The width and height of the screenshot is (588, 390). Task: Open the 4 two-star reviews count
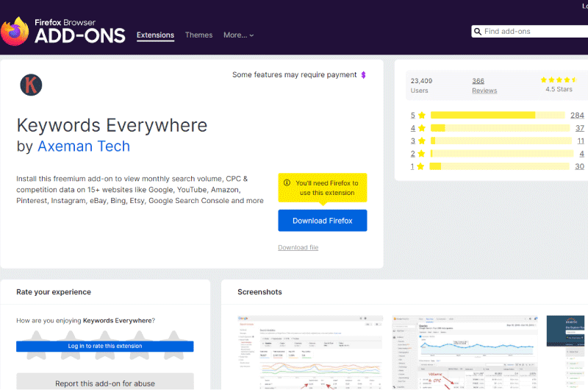click(581, 154)
